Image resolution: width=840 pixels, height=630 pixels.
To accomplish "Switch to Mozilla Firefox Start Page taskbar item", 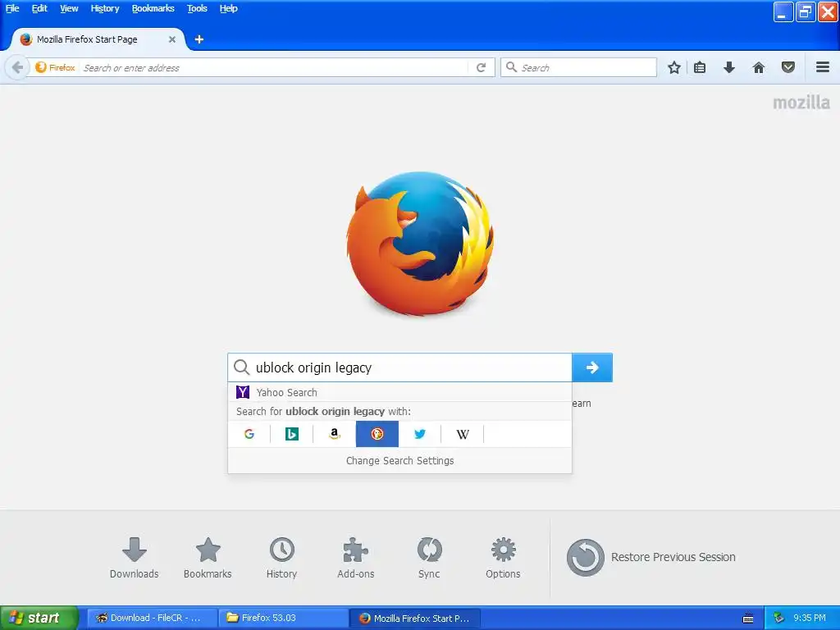I will [415, 618].
